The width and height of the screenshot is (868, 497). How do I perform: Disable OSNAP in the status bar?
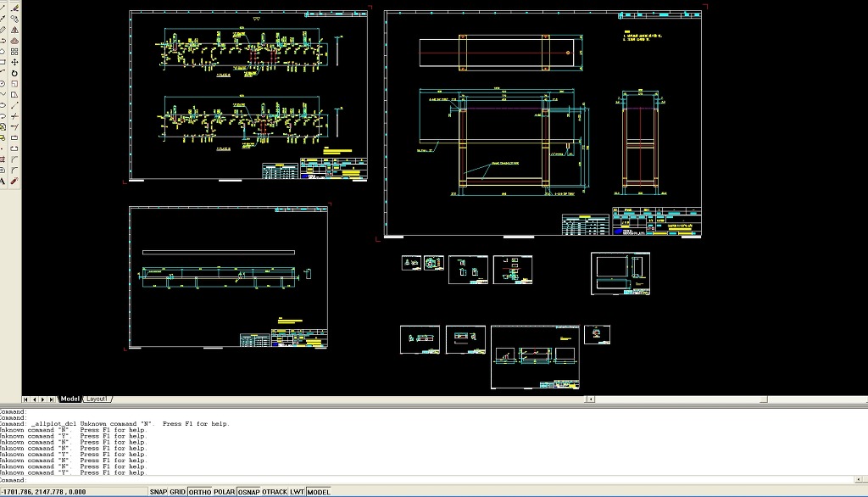[x=250, y=492]
